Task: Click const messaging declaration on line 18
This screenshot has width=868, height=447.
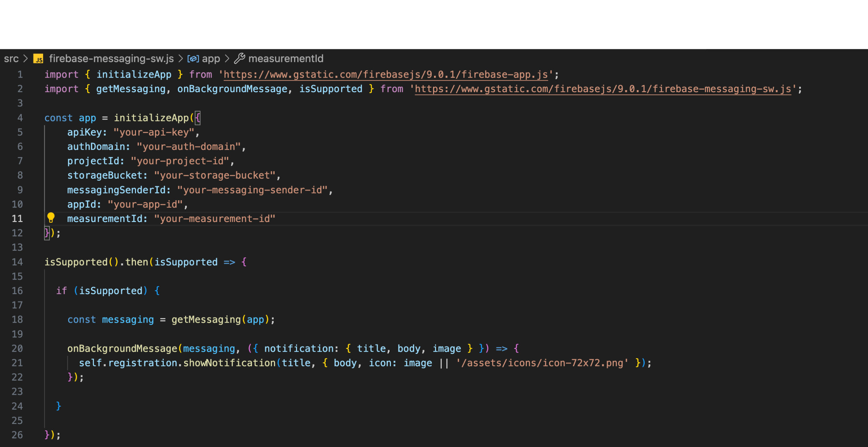Action: coord(111,320)
